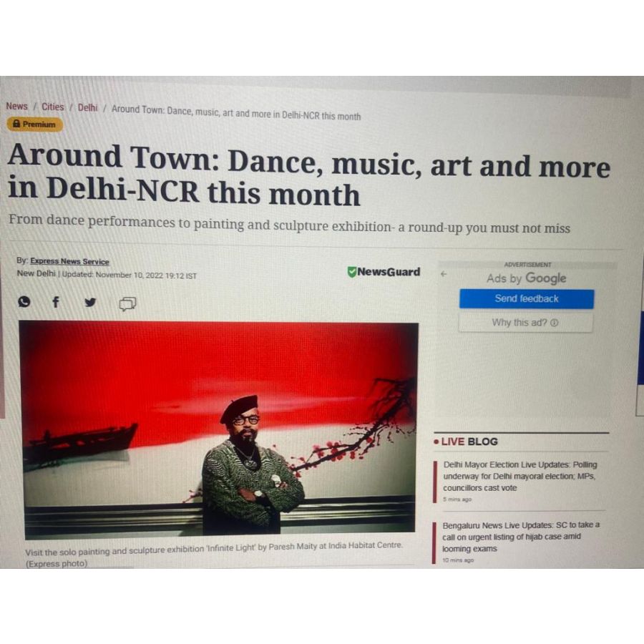Share article via WhatsApp icon
Screen dimensions: 644x644
pyautogui.click(x=24, y=301)
